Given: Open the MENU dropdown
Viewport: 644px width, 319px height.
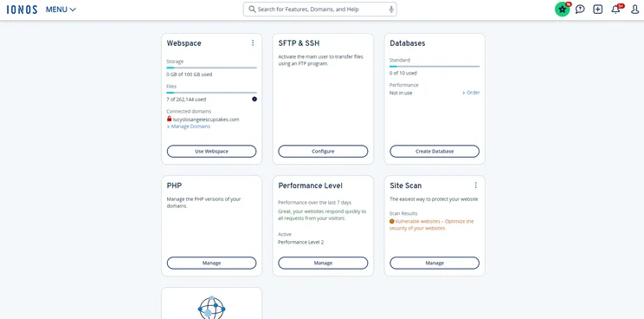Looking at the screenshot, I should click(x=61, y=10).
